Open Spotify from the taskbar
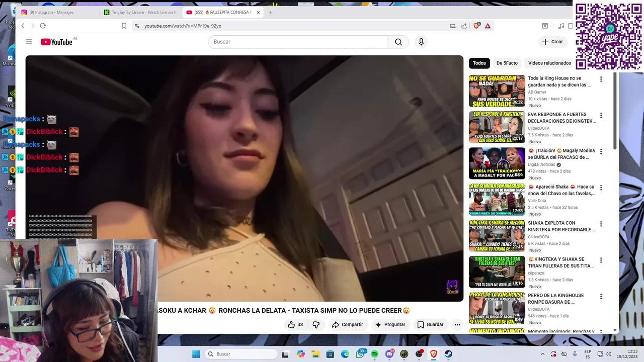644x362 pixels. click(374, 354)
